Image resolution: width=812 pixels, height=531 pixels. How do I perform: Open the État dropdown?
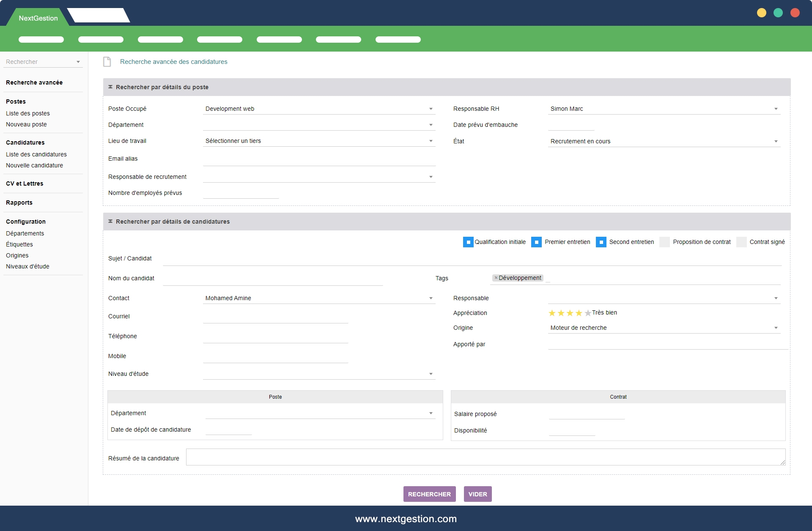click(x=776, y=142)
